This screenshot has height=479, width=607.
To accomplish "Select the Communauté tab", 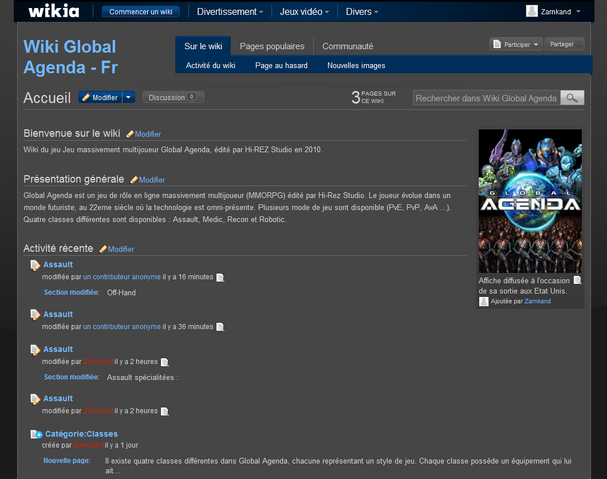I will (x=348, y=46).
